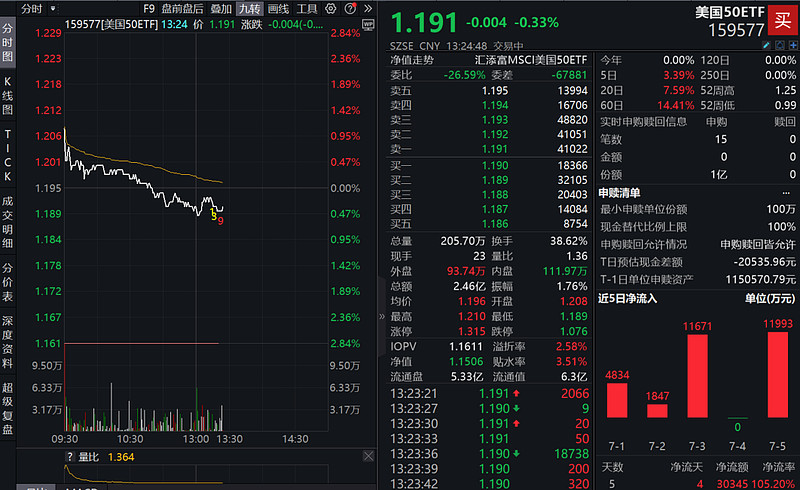Click the 7-2 net inflow bar 1847
The image size is (800, 490).
click(657, 411)
